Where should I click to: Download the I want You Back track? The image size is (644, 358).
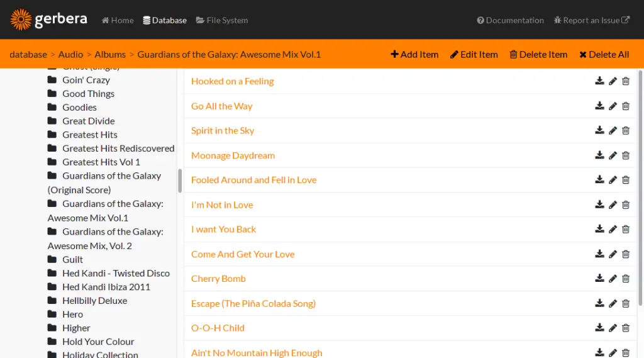pyautogui.click(x=599, y=229)
